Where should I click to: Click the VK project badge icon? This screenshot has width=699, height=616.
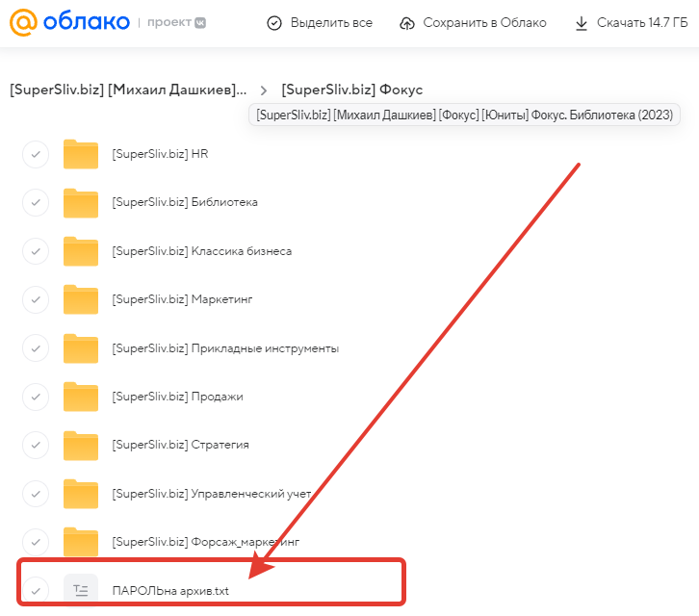(200, 22)
